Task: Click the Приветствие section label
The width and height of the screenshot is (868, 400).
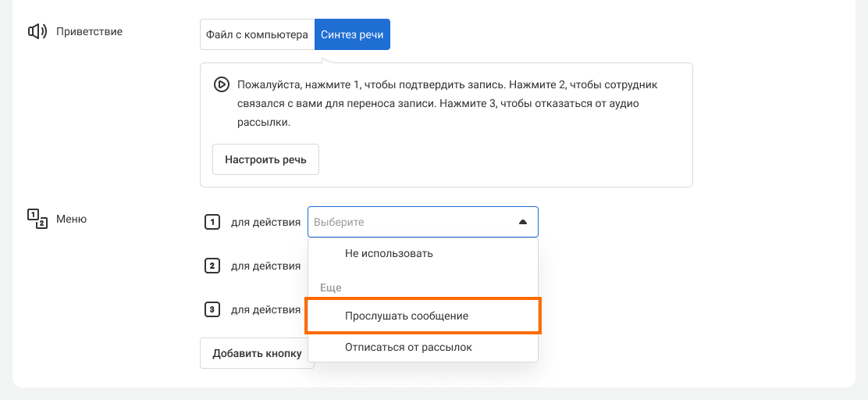Action: (89, 32)
